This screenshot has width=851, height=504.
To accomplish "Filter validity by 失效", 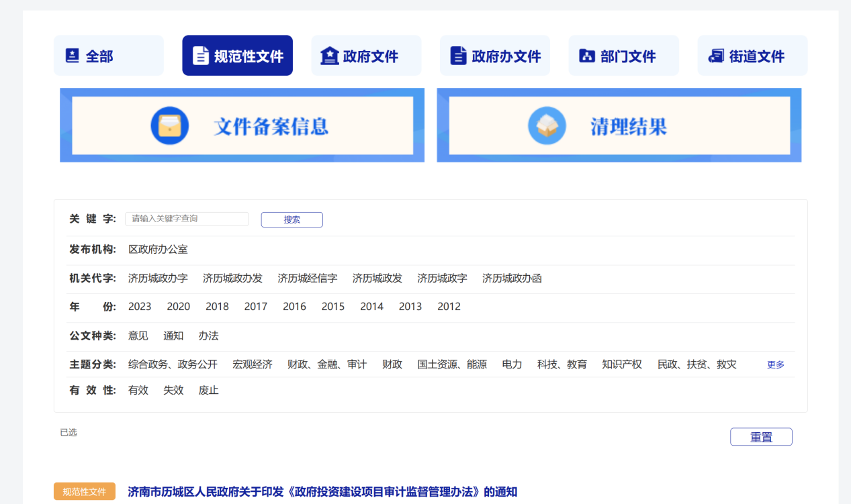I will pos(173,391).
